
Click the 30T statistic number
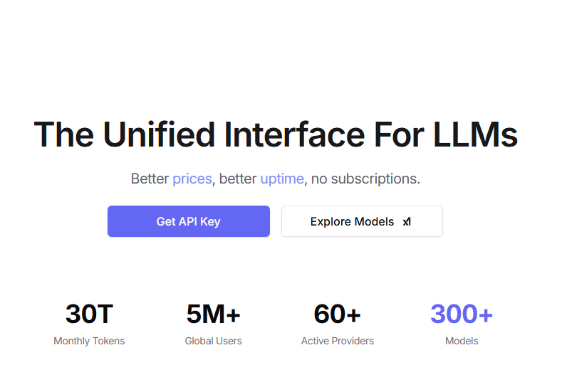89,314
